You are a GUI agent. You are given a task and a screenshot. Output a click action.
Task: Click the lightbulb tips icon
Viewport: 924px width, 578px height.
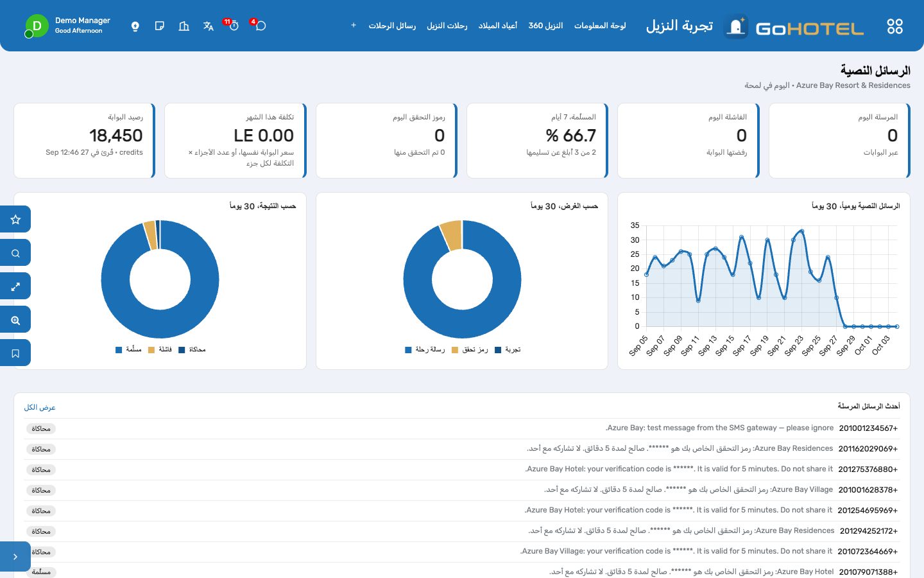point(135,26)
